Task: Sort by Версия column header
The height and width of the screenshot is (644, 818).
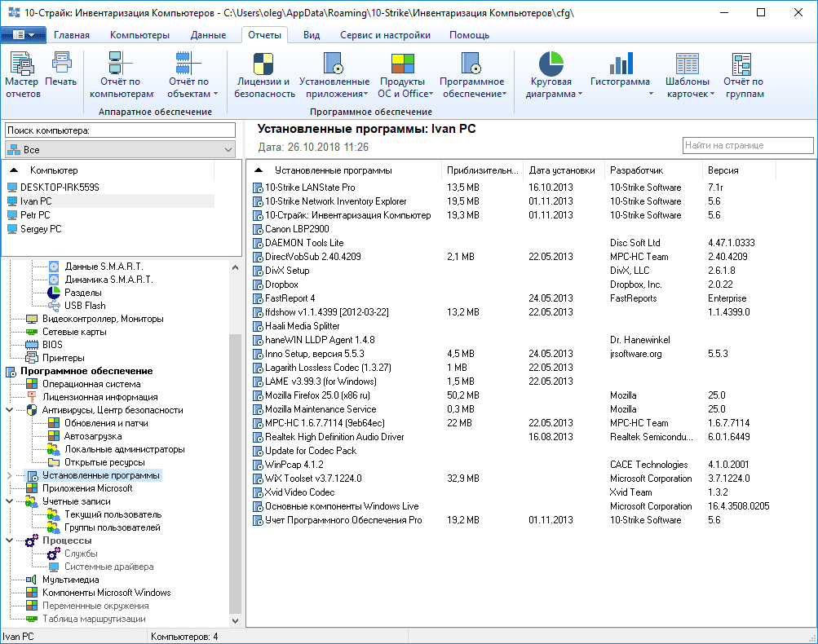Action: 739,170
